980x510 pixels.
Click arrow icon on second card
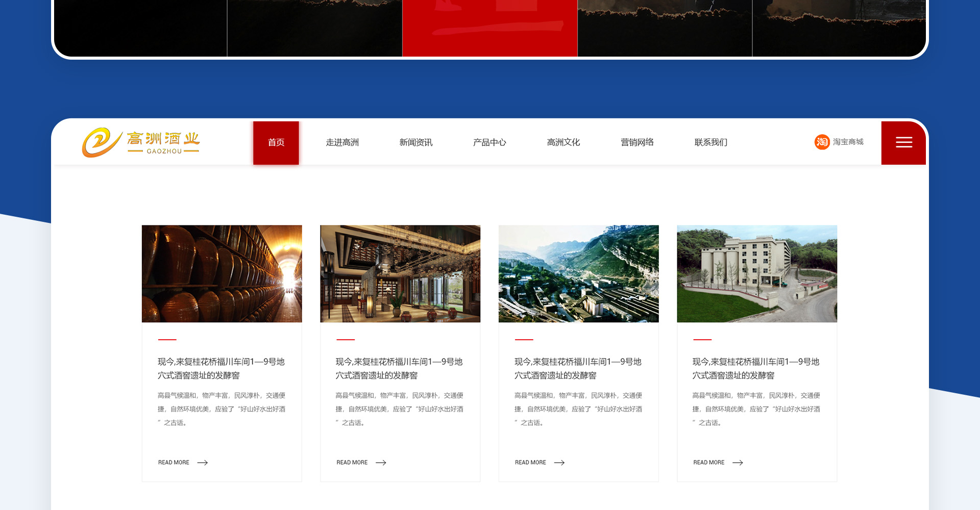tap(381, 463)
